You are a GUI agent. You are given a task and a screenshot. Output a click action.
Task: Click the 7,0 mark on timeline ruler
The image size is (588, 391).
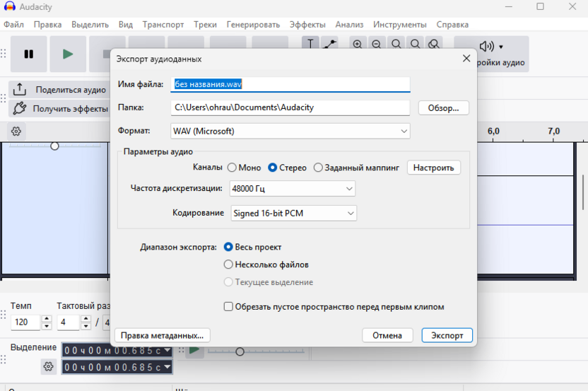(x=554, y=132)
